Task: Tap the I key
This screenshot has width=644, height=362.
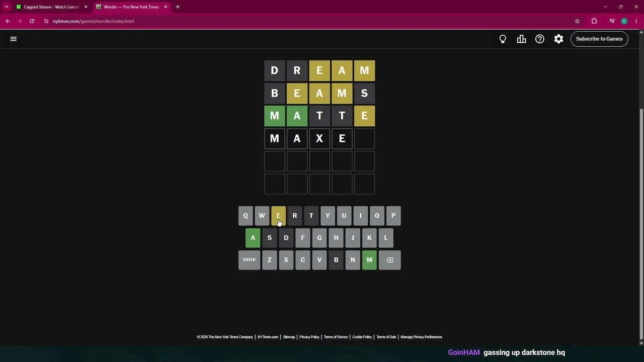Action: tap(360, 216)
